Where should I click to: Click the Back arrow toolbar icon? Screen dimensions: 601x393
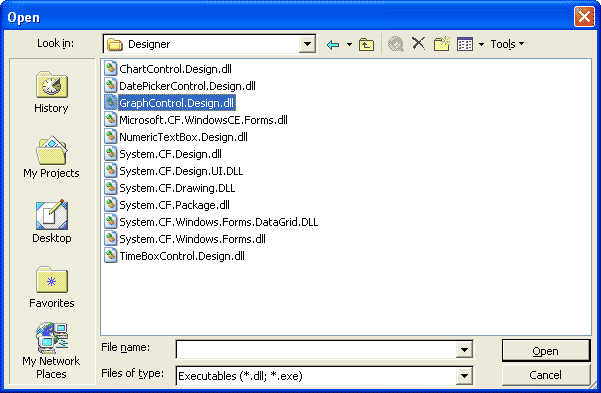pyautogui.click(x=333, y=44)
